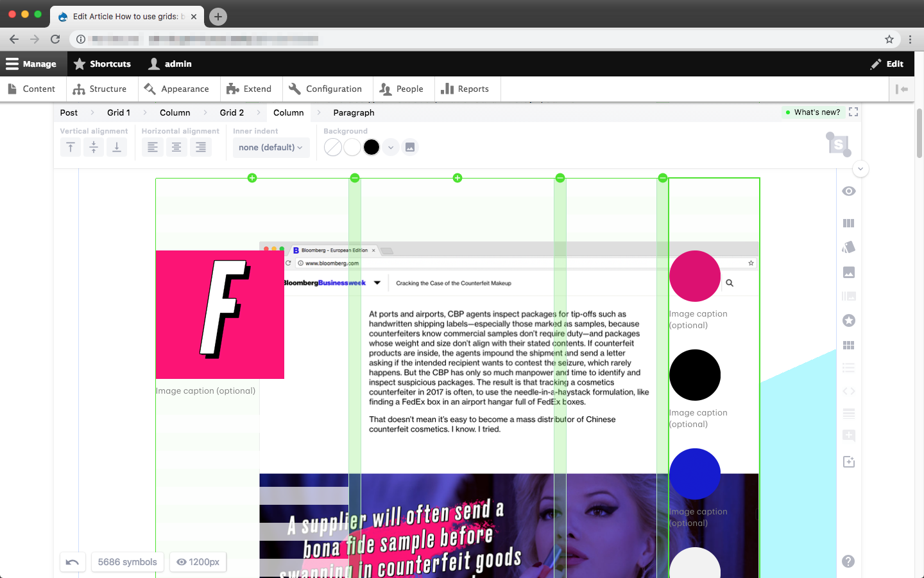
Task: Collapse the Drupal toolbar tray
Action: [902, 89]
